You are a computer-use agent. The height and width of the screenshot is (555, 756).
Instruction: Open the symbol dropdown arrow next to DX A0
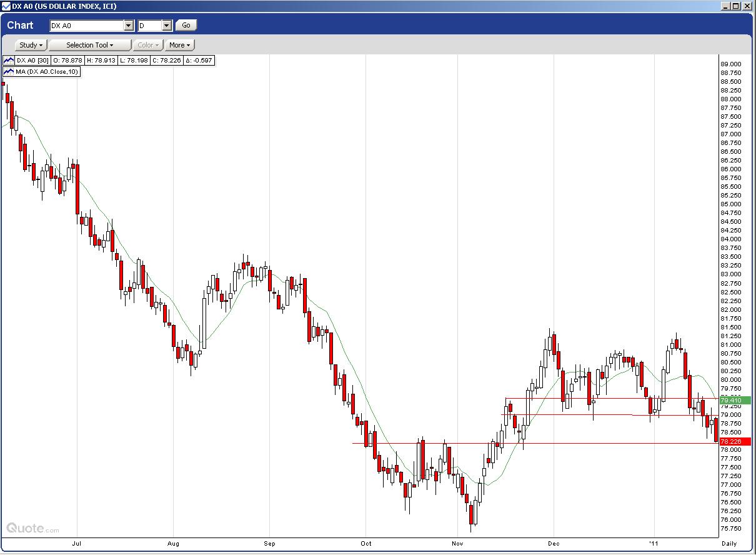pyautogui.click(x=129, y=26)
